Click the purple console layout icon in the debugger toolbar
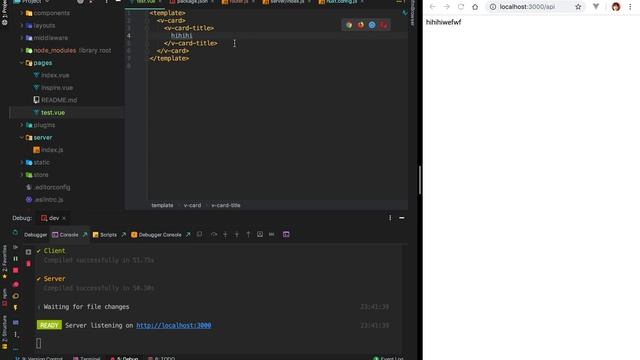This screenshot has width=640, height=360. pyautogui.click(x=286, y=234)
